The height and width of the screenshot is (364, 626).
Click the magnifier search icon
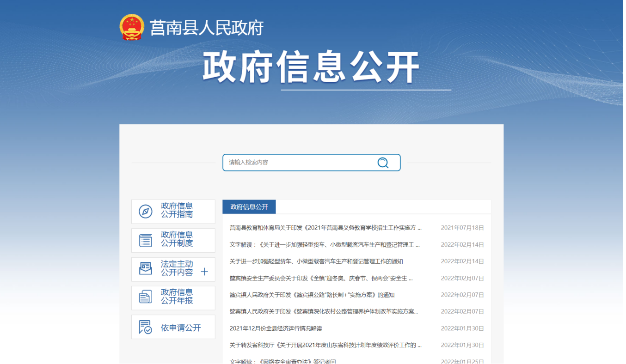point(383,163)
